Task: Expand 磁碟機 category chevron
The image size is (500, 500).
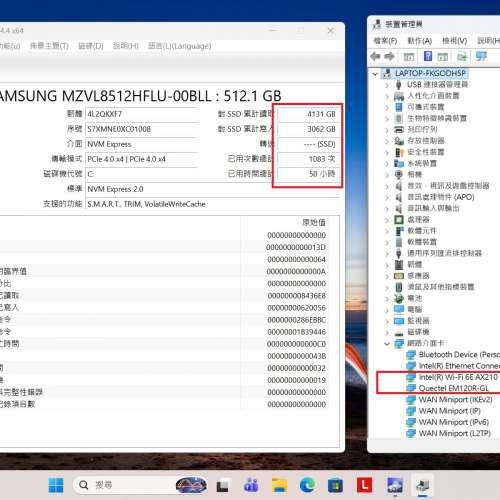Action: (x=387, y=332)
